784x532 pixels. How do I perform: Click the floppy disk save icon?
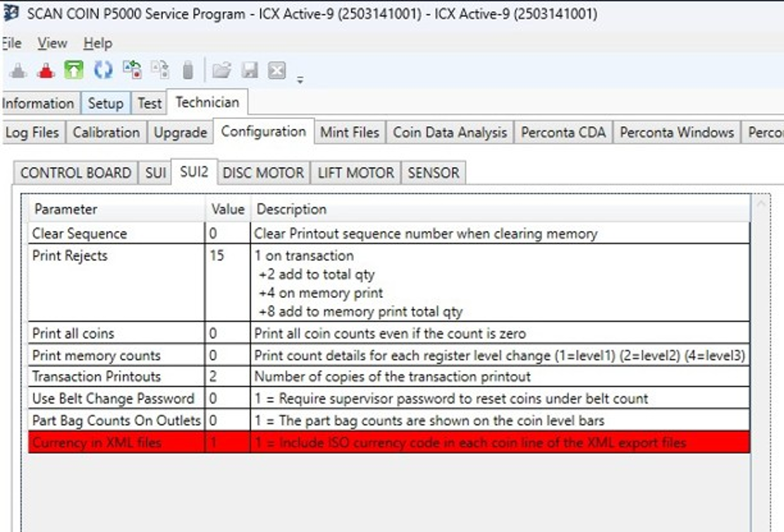tap(250, 70)
